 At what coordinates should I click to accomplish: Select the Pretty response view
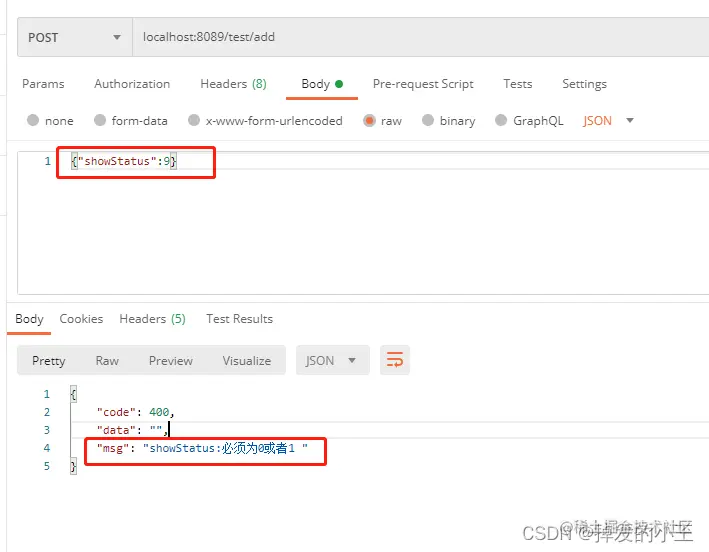[49, 361]
